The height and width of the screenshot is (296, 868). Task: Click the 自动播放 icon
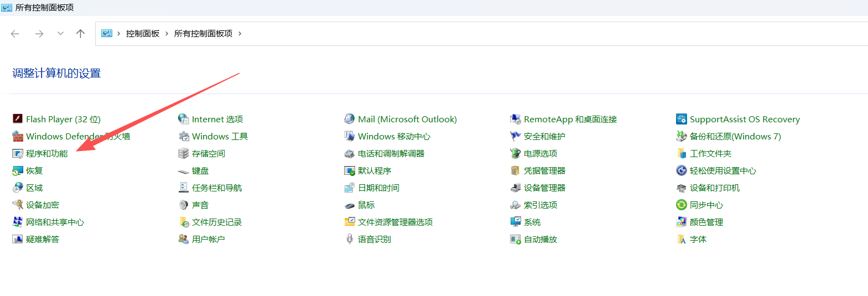(x=516, y=239)
